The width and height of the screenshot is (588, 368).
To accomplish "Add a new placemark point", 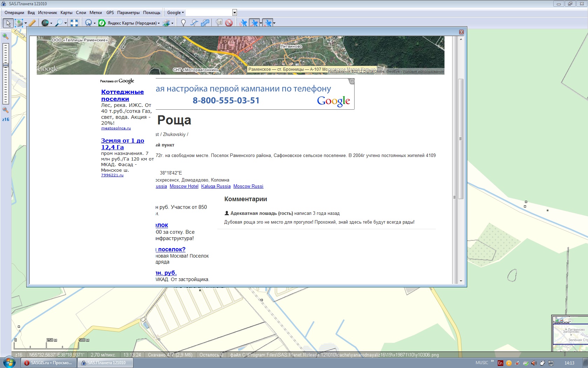I will pyautogui.click(x=183, y=23).
